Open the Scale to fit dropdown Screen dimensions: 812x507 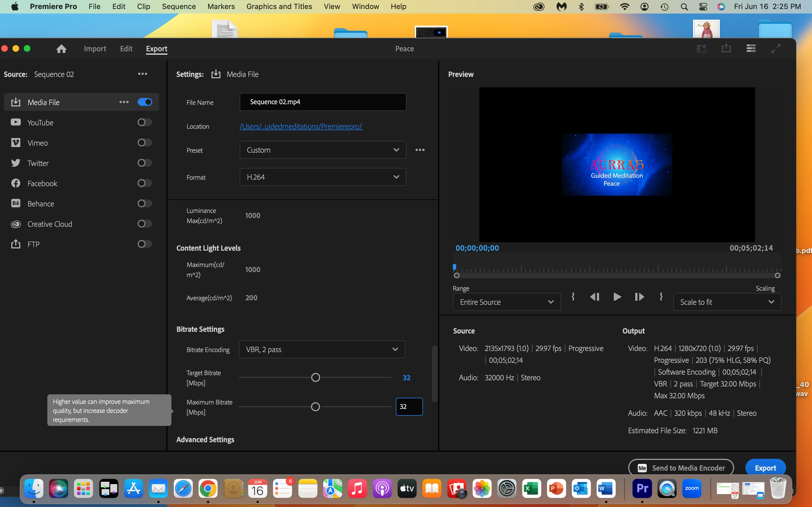727,302
